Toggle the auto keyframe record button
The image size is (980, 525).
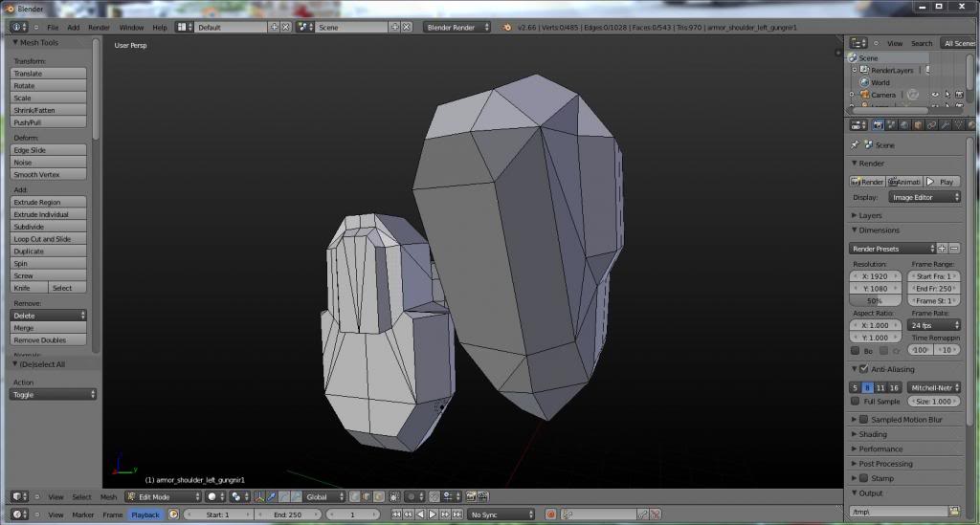[550, 514]
